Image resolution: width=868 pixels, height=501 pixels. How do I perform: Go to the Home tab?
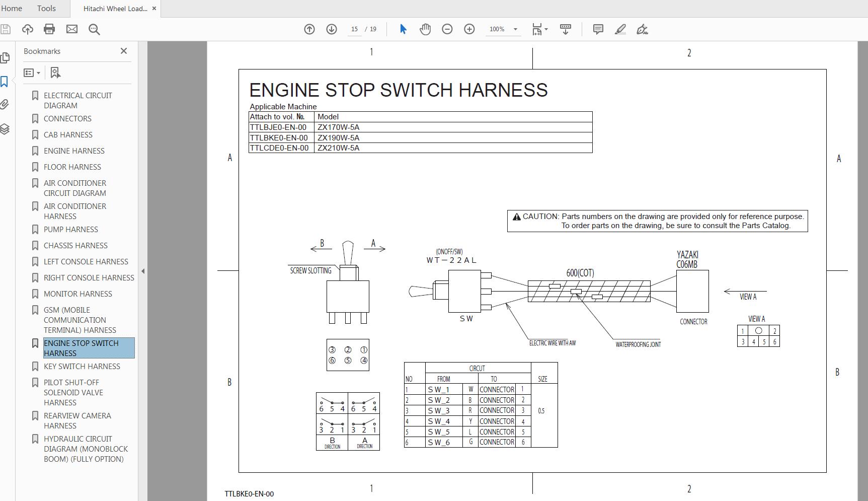12,9
